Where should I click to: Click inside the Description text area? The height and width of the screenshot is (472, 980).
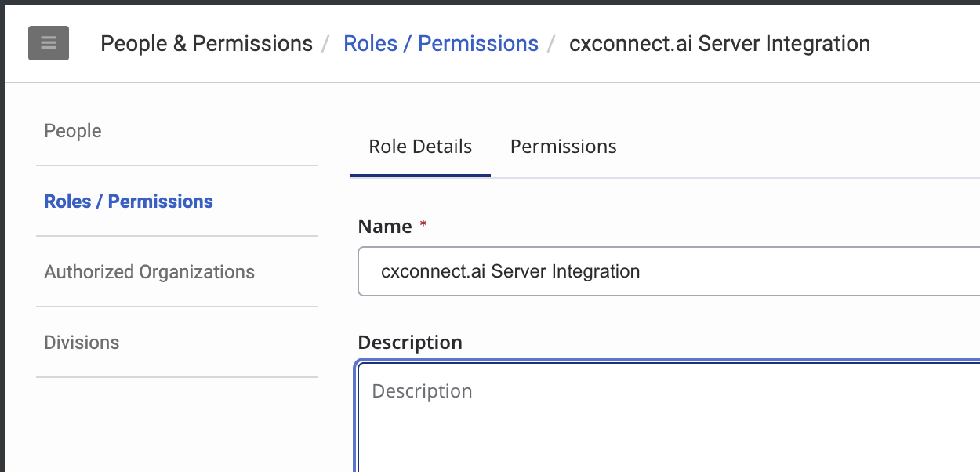[666, 416]
